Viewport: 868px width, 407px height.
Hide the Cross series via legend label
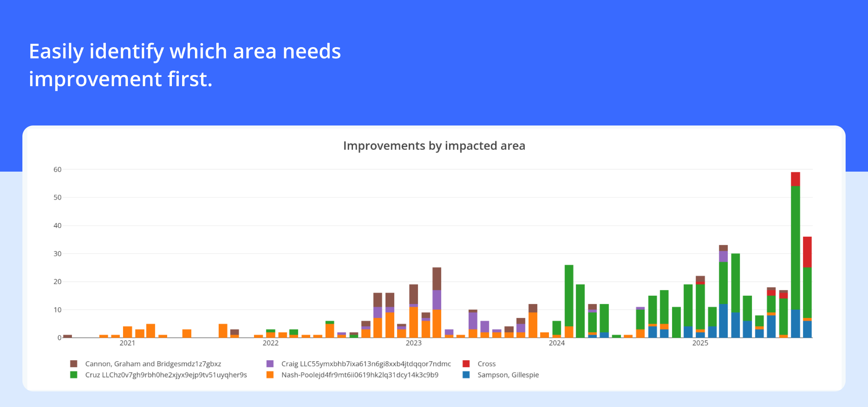click(x=487, y=364)
